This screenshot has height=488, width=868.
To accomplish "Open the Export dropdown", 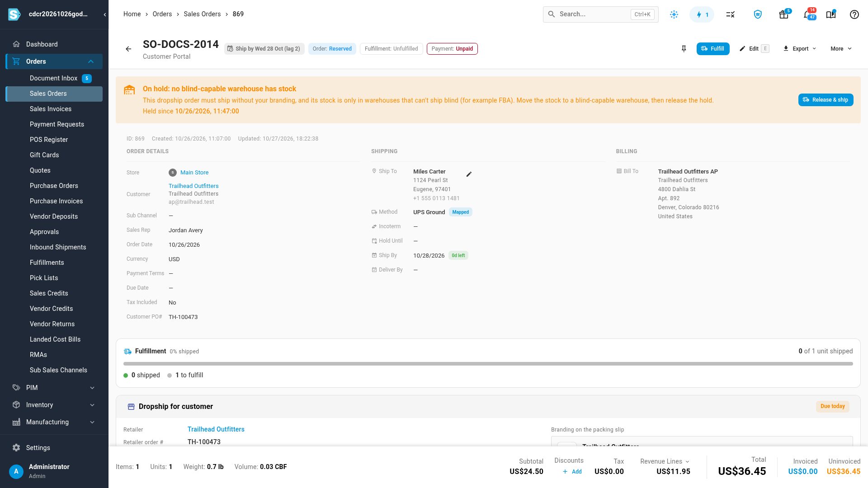I will tap(800, 49).
